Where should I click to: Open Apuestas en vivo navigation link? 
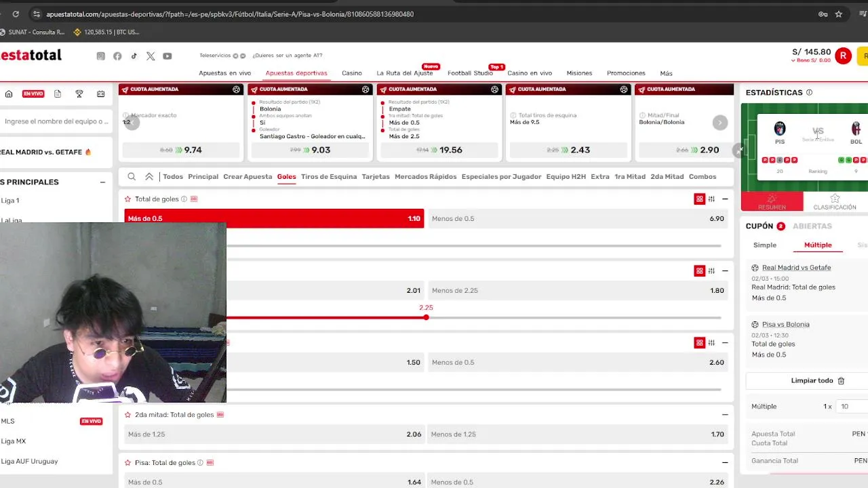225,73
